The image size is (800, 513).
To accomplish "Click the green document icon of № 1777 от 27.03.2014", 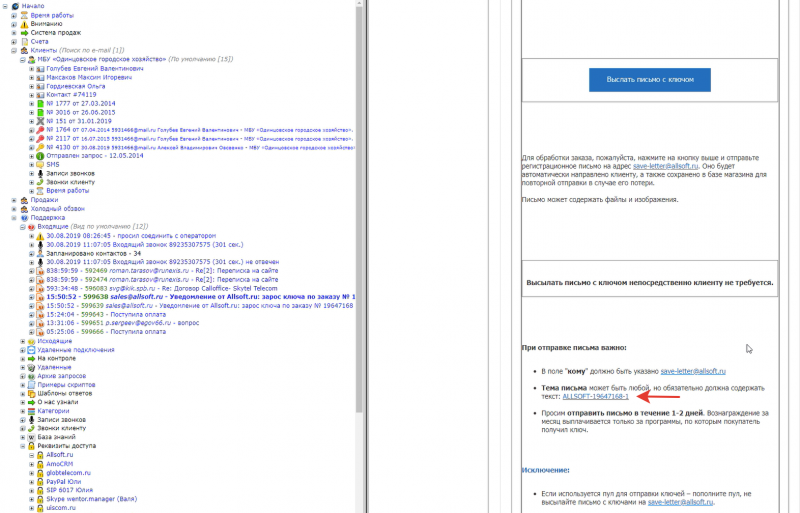I will click(x=40, y=104).
